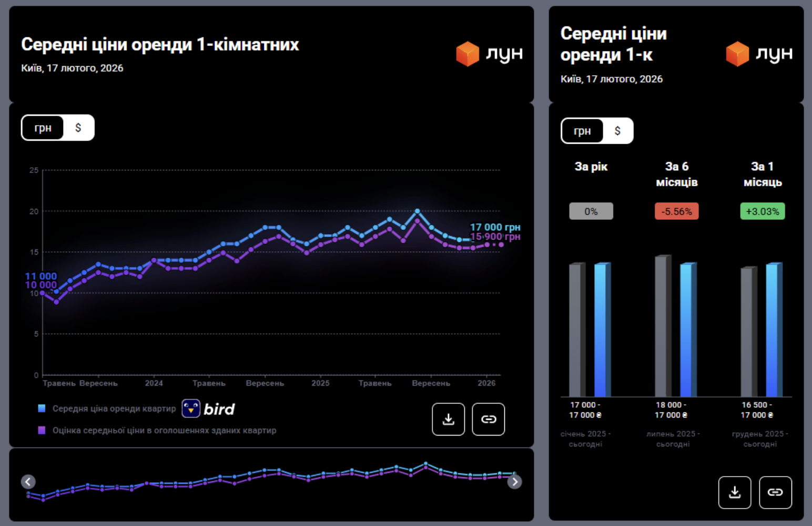The image size is (812, 526).
Task: Open the bird logo in chart legend
Action: 208,409
